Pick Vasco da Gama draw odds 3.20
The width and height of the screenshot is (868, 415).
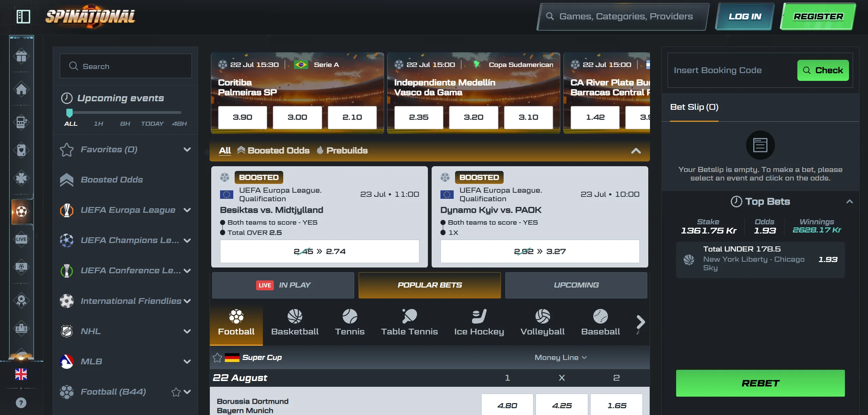click(474, 117)
